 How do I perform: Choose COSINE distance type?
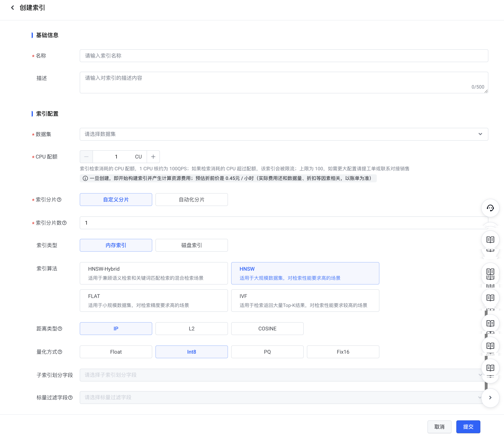tap(267, 329)
